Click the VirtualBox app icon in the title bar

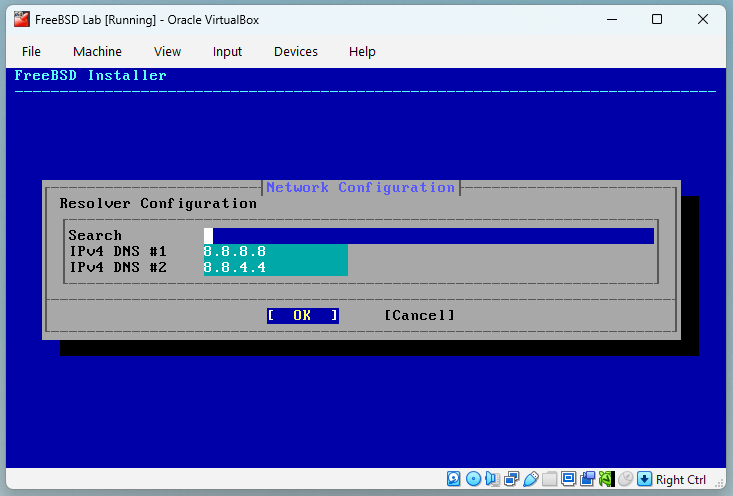[22, 20]
